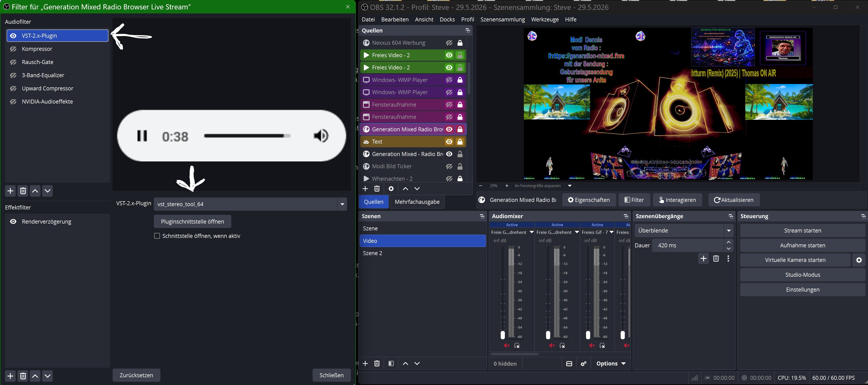Pause the browser stream audio player

click(x=142, y=136)
